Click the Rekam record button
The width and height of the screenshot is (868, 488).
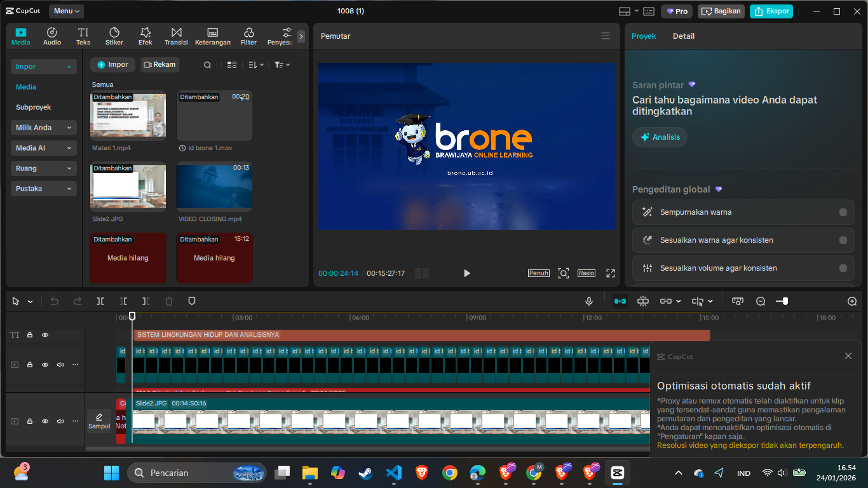point(159,65)
